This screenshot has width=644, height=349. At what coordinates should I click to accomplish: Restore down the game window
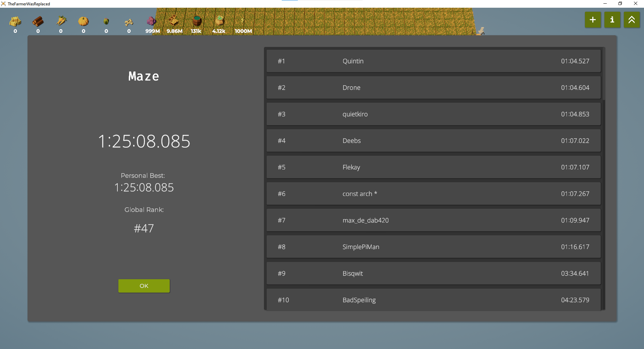coord(620,4)
